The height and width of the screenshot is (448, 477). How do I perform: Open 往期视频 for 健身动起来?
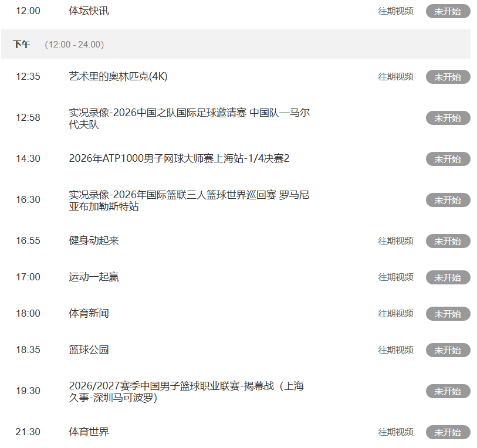tap(395, 241)
